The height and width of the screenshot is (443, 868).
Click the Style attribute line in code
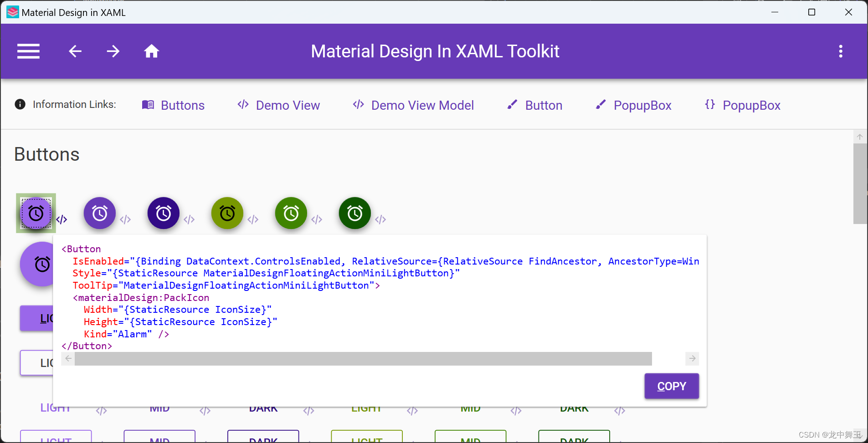266,273
